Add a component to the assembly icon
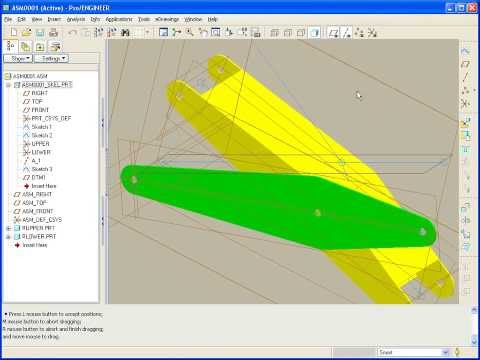Image resolution: width=480 pixels, height=360 pixels. pos(465,123)
